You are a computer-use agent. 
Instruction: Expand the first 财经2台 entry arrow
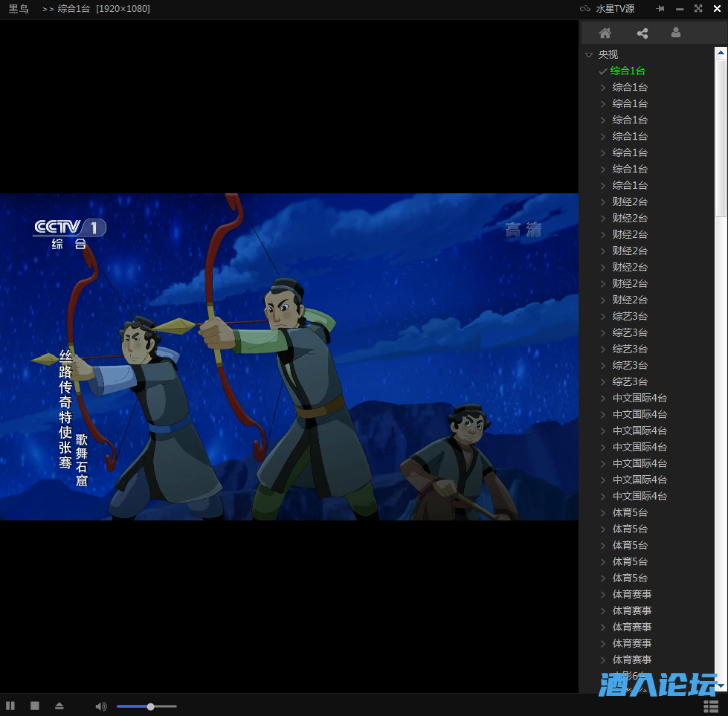pos(603,202)
